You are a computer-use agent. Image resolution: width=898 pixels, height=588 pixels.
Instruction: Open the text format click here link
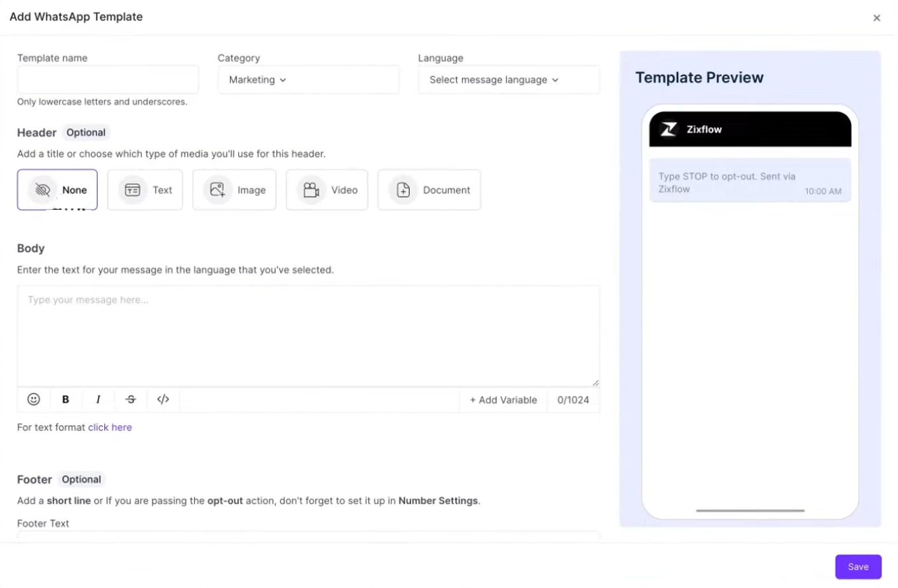pyautogui.click(x=110, y=428)
